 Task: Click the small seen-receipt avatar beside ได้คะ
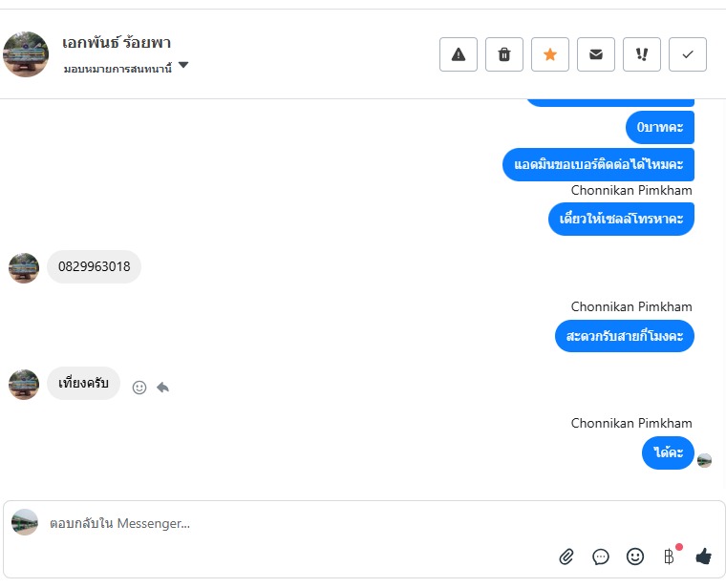[705, 460]
